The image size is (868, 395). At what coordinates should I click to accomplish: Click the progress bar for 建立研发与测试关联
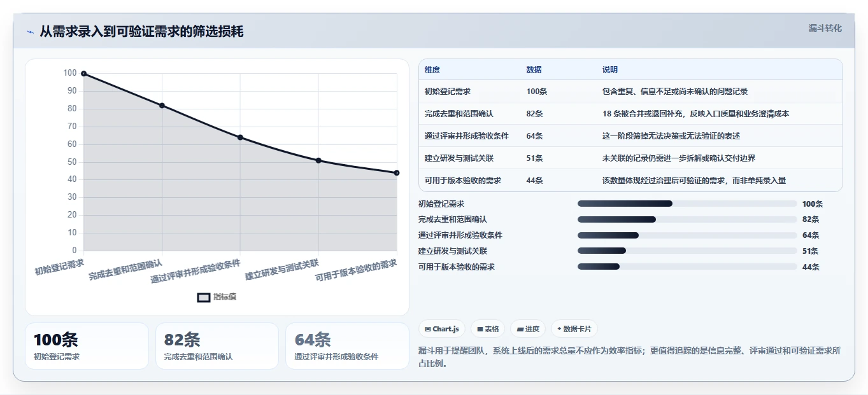pyautogui.click(x=687, y=251)
